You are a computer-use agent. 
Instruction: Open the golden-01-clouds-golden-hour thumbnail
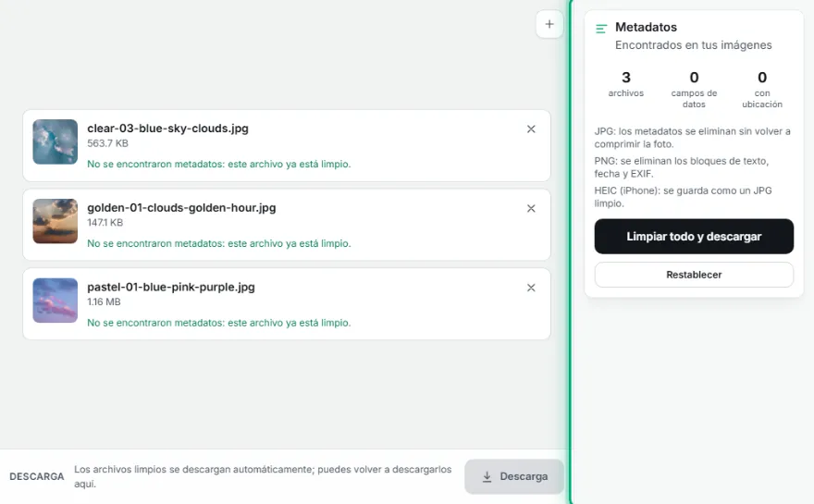coord(55,221)
